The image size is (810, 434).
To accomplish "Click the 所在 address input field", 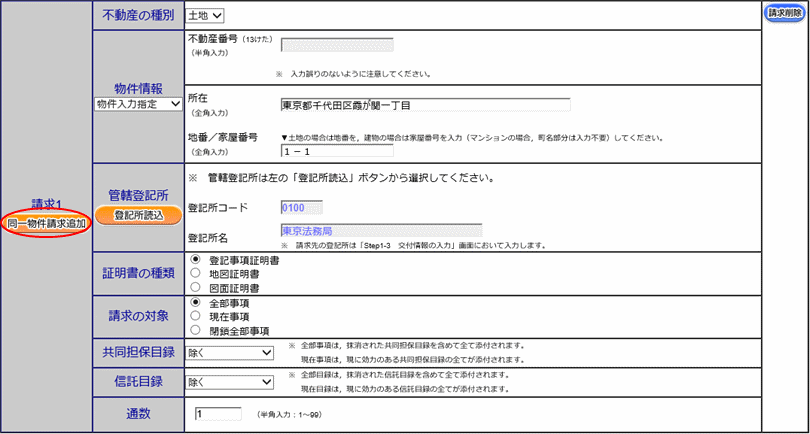I will tap(426, 105).
